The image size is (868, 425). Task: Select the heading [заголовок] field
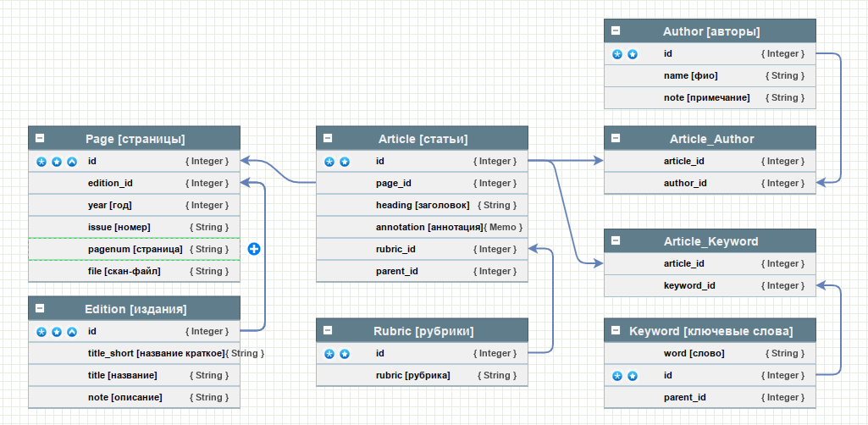pos(422,206)
